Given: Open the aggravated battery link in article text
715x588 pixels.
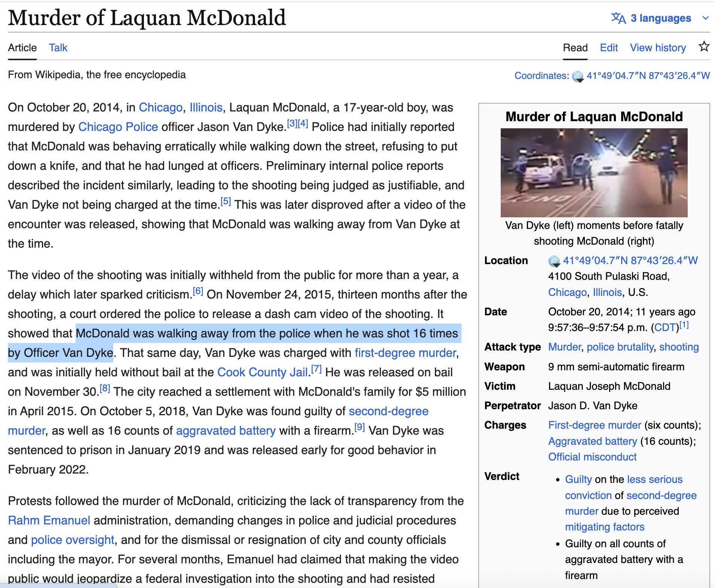Looking at the screenshot, I should click(225, 431).
